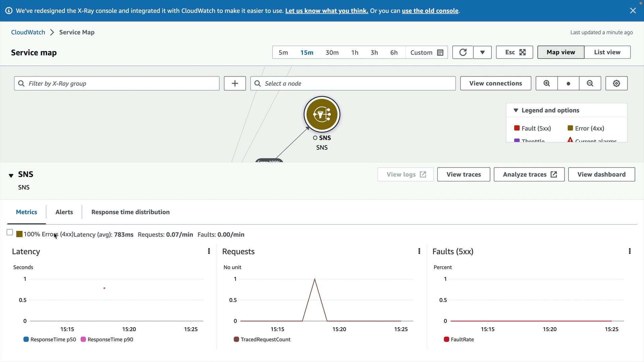Click the View traces button
The width and height of the screenshot is (644, 362).
tap(463, 175)
